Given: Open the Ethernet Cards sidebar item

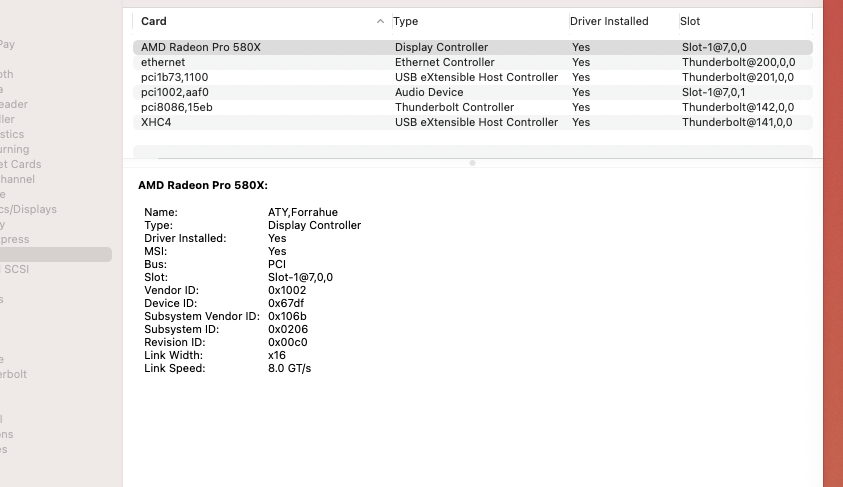Looking at the screenshot, I should (x=20, y=164).
